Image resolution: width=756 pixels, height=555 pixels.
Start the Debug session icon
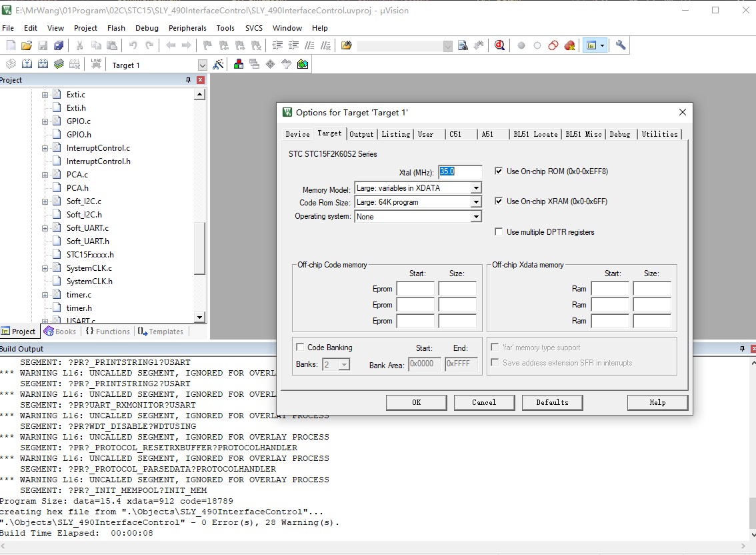point(499,45)
